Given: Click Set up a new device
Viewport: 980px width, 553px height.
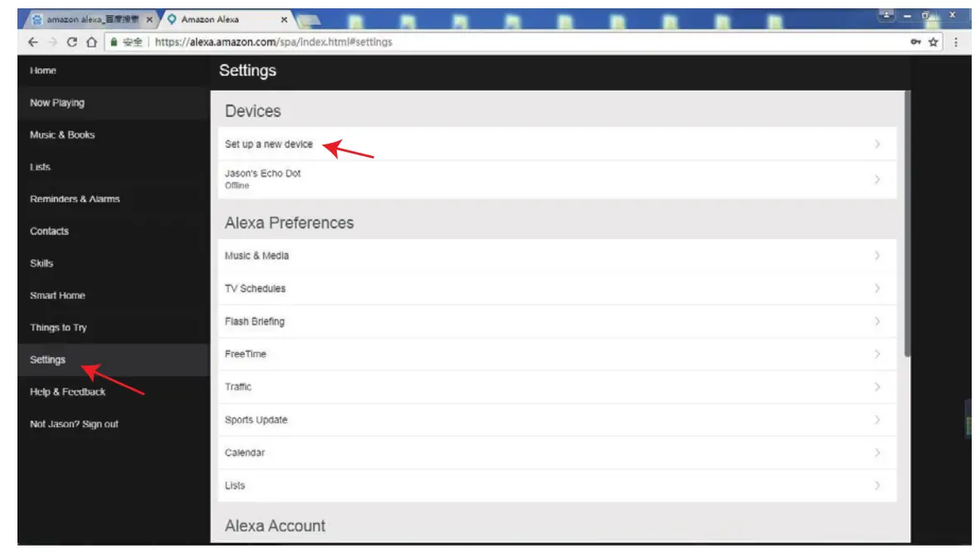Looking at the screenshot, I should [x=557, y=144].
